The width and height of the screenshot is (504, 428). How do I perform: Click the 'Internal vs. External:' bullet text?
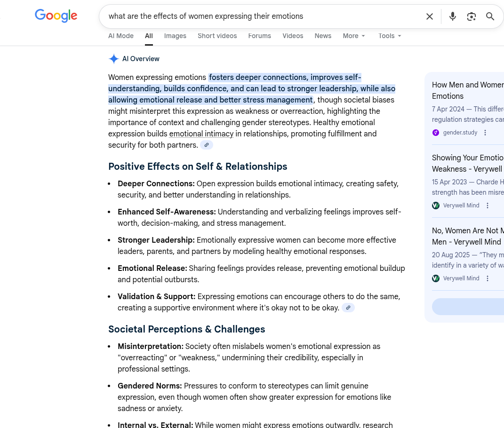[x=155, y=424]
